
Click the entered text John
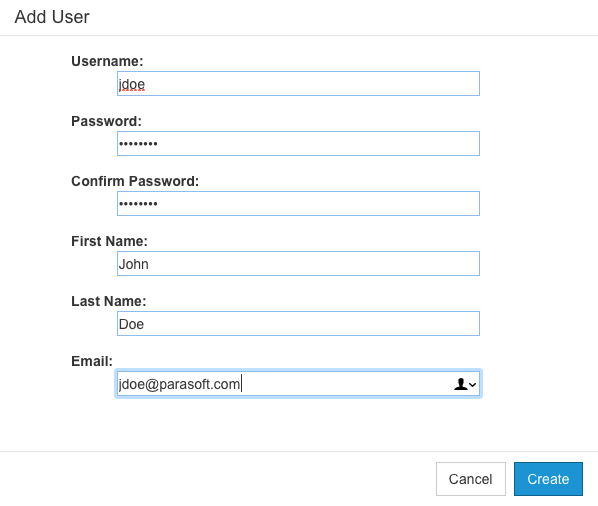(x=133, y=264)
